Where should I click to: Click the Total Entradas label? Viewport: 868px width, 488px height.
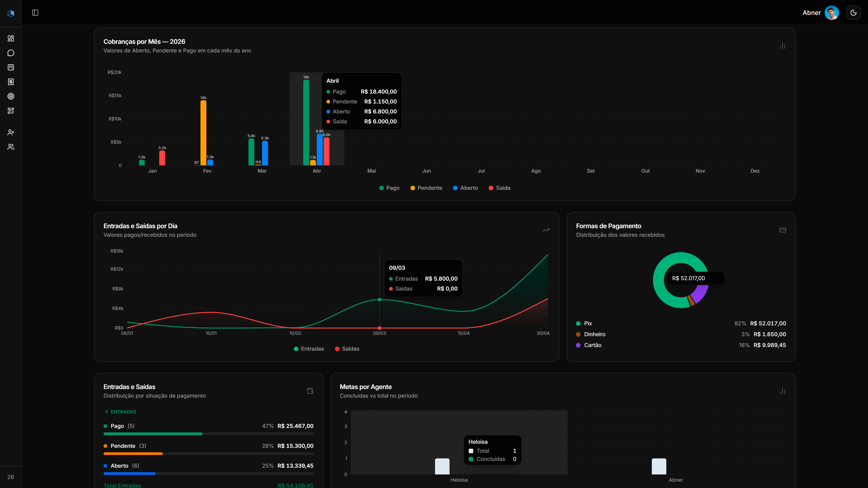point(122,485)
